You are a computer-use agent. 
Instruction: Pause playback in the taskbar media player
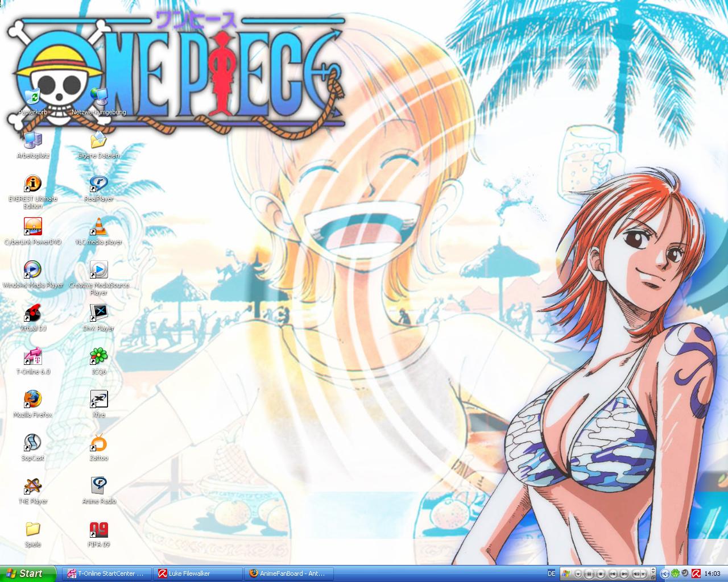click(589, 574)
